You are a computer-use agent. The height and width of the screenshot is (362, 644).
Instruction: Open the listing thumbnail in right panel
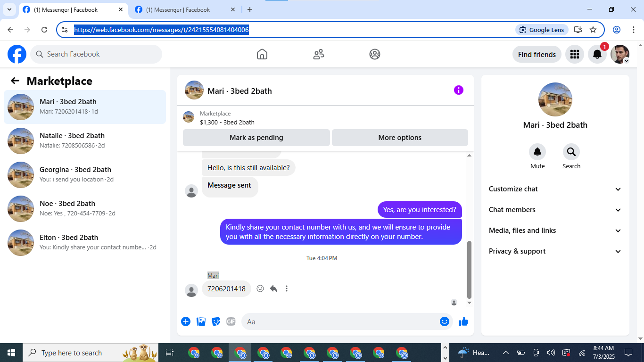coord(555,99)
